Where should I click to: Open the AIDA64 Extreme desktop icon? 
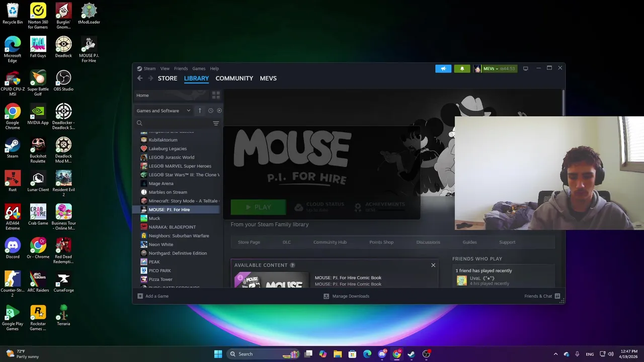point(13,217)
